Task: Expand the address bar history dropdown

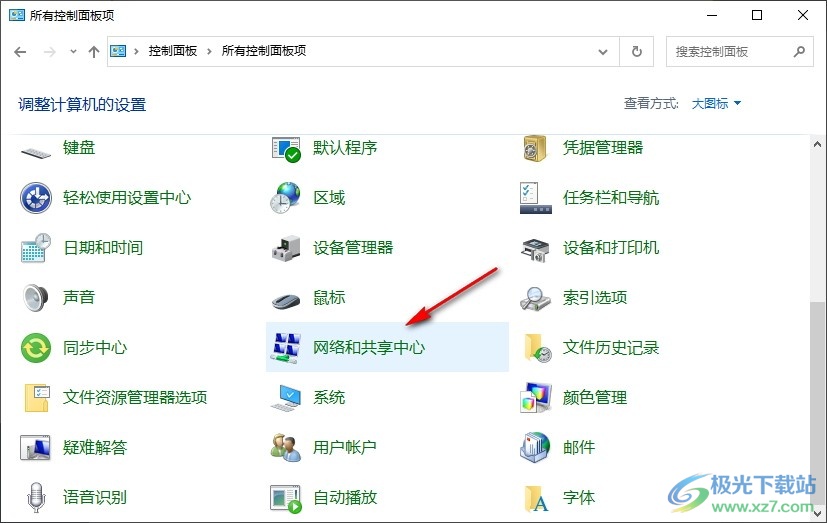Action: [603, 52]
